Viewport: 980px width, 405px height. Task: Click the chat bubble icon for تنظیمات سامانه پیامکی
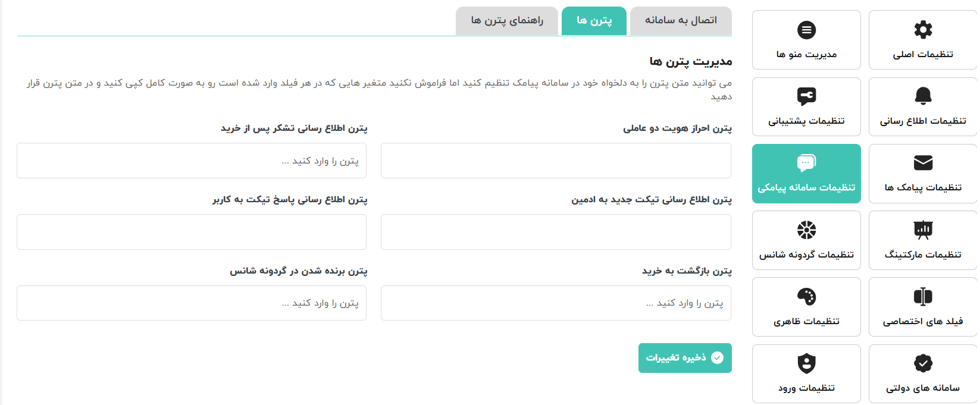point(806,162)
